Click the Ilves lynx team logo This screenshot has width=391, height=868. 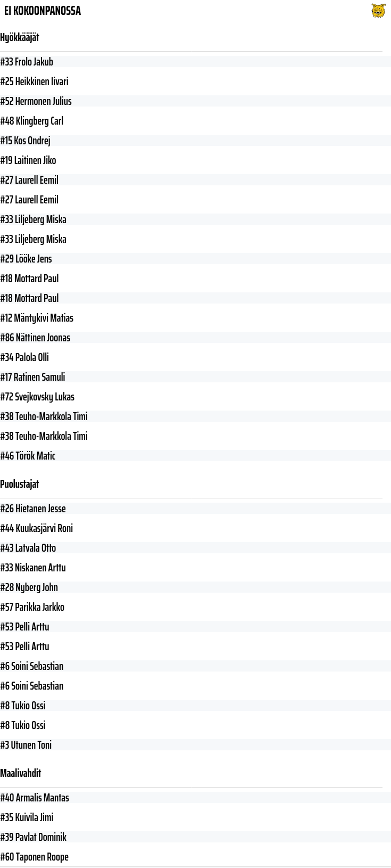[x=378, y=11]
